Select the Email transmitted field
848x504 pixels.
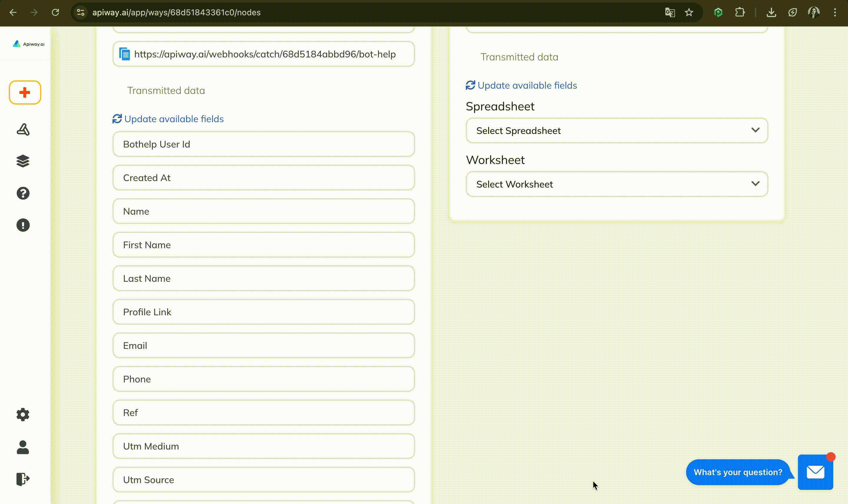(264, 345)
